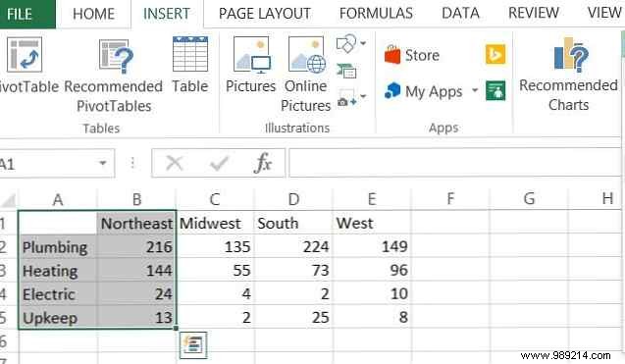Select column A header
The image size is (625, 364).
(58, 199)
